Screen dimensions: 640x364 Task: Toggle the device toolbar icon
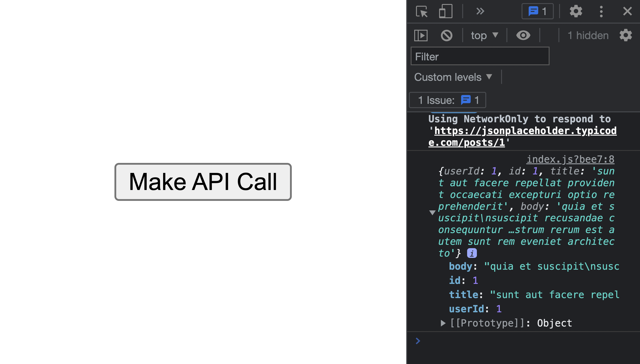pos(446,11)
